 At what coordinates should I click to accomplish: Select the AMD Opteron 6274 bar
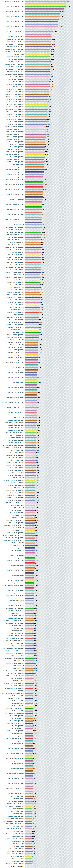pos(37,87)
